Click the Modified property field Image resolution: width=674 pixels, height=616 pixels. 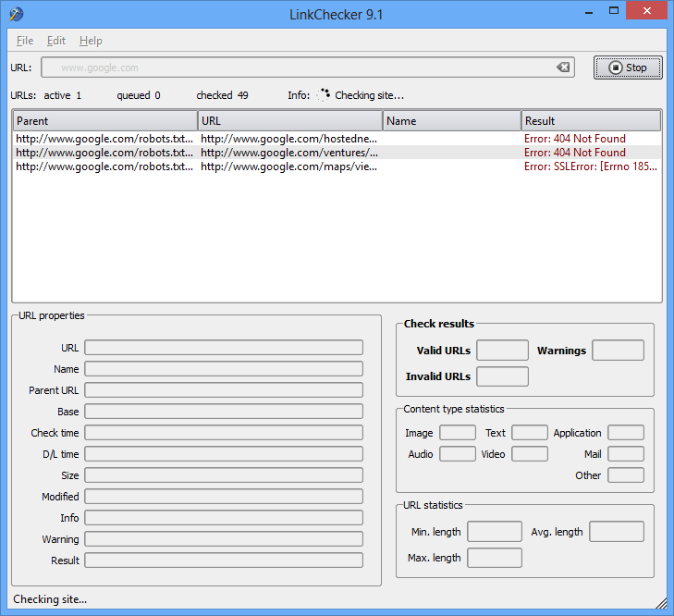tap(224, 497)
